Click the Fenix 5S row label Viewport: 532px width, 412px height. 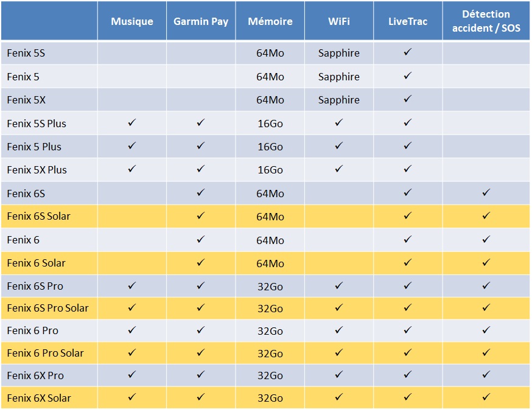click(x=26, y=54)
